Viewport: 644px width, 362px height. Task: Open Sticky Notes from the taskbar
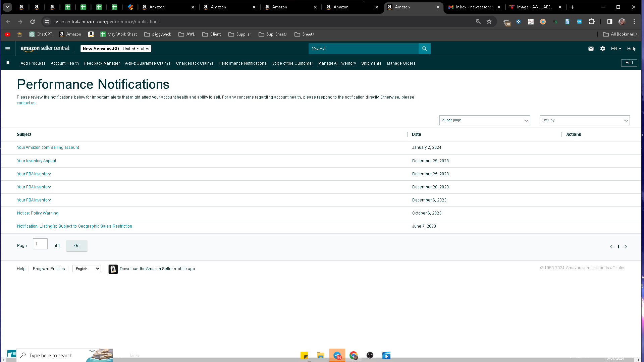coord(304,355)
